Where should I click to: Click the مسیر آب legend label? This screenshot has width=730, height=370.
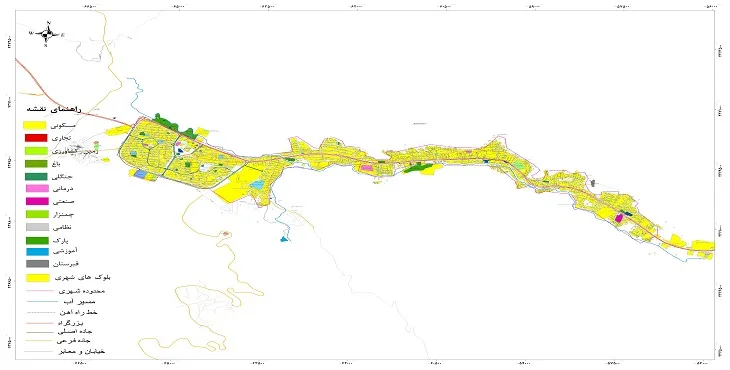tap(79, 302)
